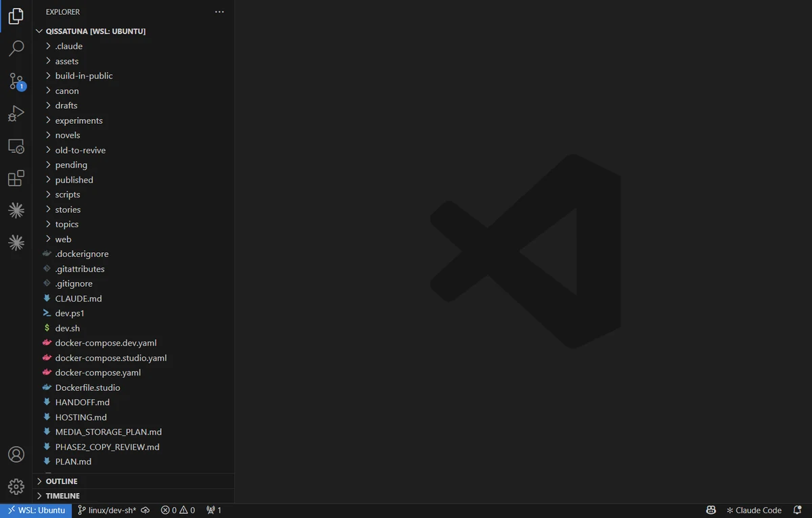Click the WSL: Ubuntu remote indicator
Screen dimensions: 812x518
(37, 511)
